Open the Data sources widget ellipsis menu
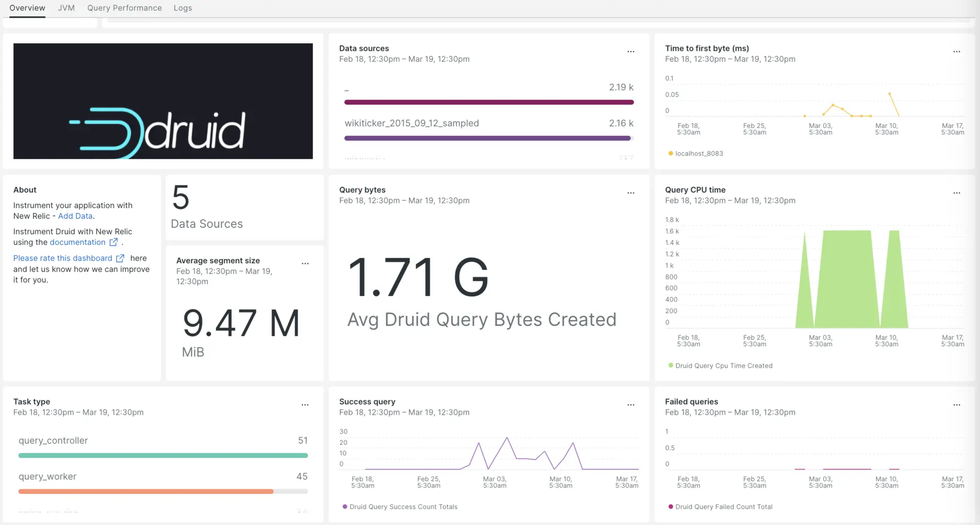Image resolution: width=980 pixels, height=525 pixels. click(x=630, y=52)
